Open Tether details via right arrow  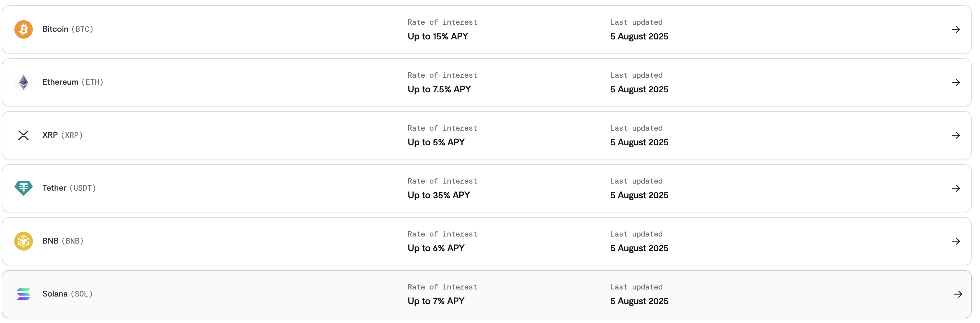click(x=956, y=188)
